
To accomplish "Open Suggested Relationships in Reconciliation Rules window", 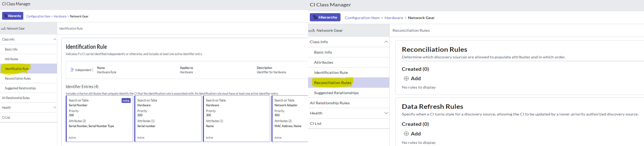I will tap(349, 93).
